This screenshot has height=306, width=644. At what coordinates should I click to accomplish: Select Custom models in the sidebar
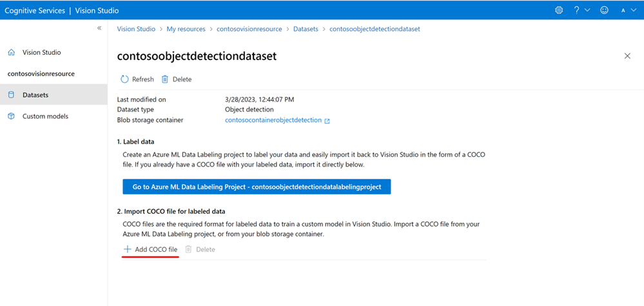click(x=54, y=116)
